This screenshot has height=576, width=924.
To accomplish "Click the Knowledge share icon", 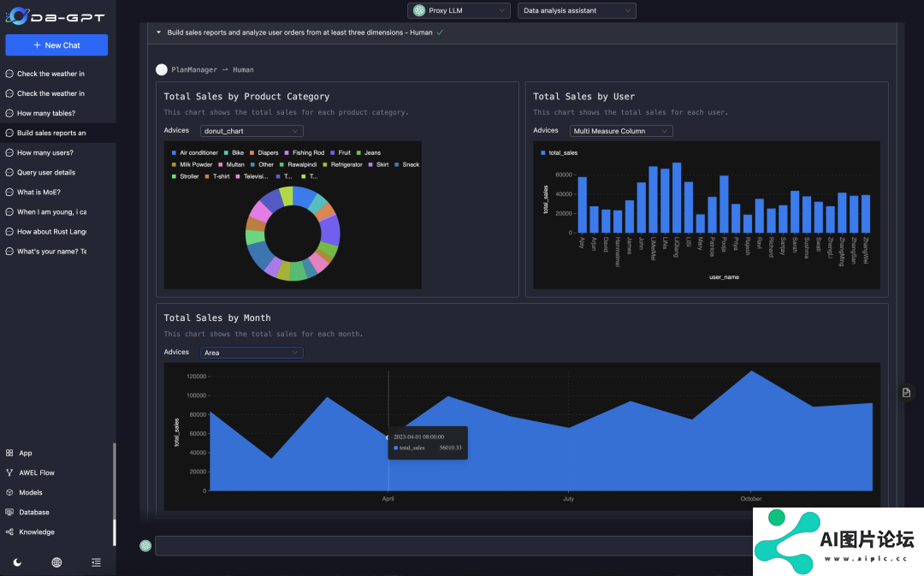I will coord(9,532).
